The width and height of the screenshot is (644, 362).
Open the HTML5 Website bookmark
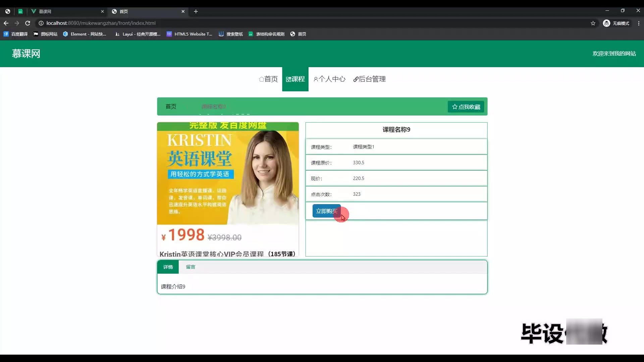click(190, 34)
